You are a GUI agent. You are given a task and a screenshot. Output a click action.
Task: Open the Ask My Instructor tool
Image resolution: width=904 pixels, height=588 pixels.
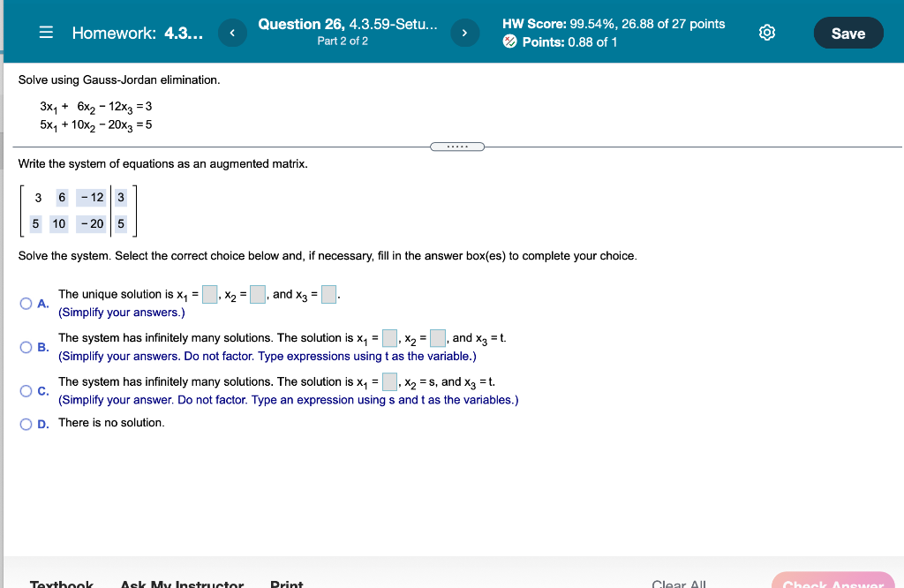click(182, 583)
